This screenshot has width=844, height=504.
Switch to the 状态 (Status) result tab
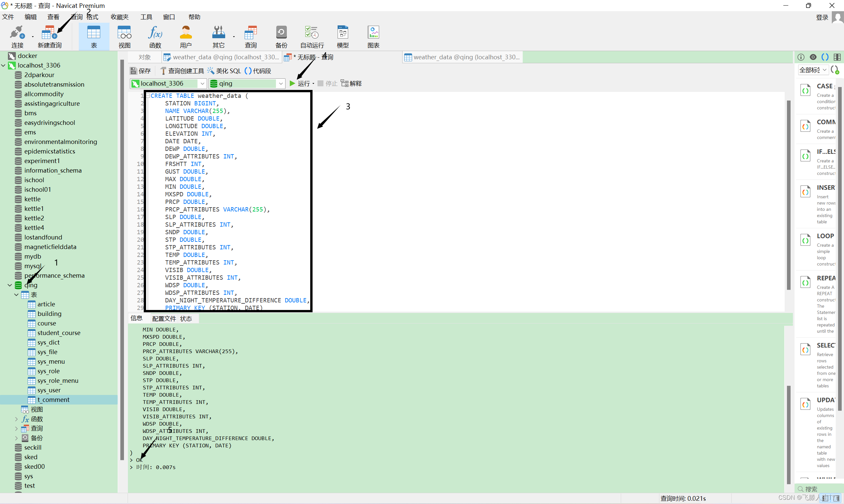186,319
